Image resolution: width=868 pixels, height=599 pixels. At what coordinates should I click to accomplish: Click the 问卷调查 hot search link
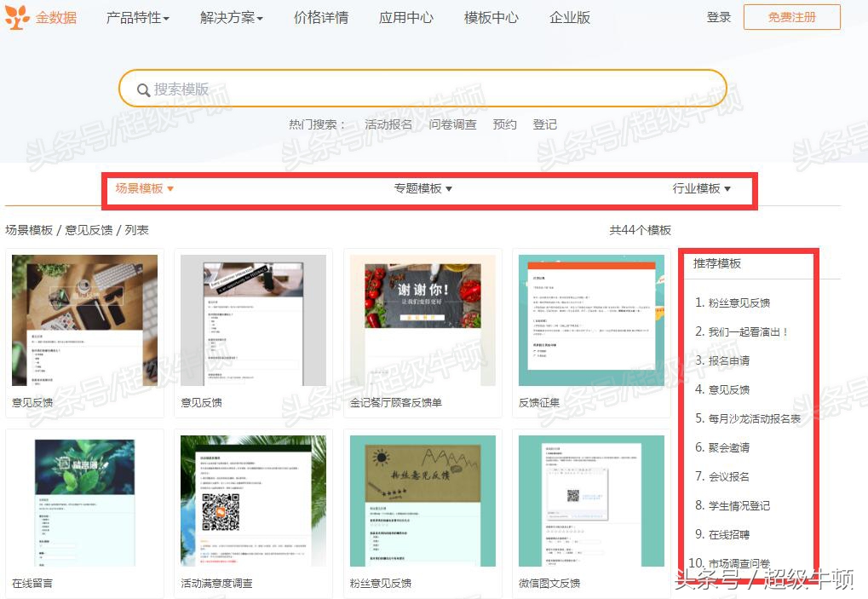pos(452,124)
